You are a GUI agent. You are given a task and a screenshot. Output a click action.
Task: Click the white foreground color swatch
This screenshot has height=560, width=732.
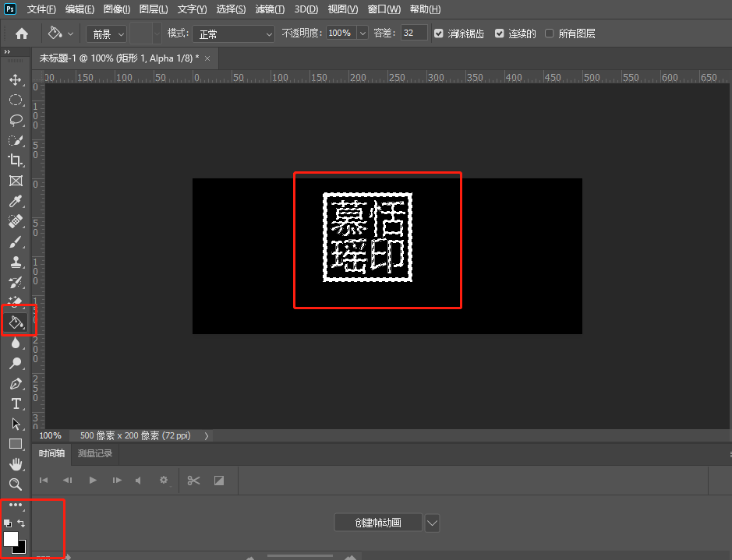coord(10,538)
